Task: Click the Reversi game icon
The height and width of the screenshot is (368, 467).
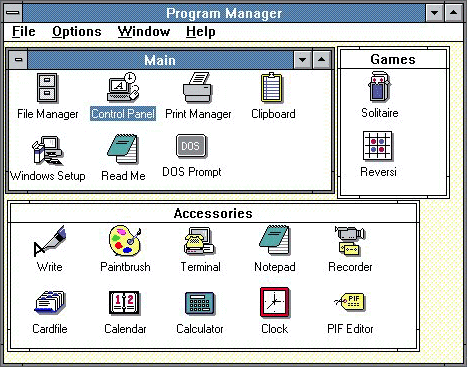Action: pos(378,146)
